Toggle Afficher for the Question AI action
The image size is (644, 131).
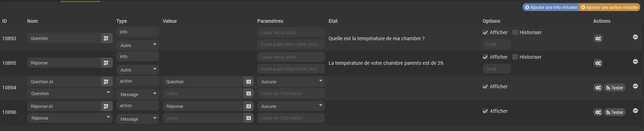(485, 87)
